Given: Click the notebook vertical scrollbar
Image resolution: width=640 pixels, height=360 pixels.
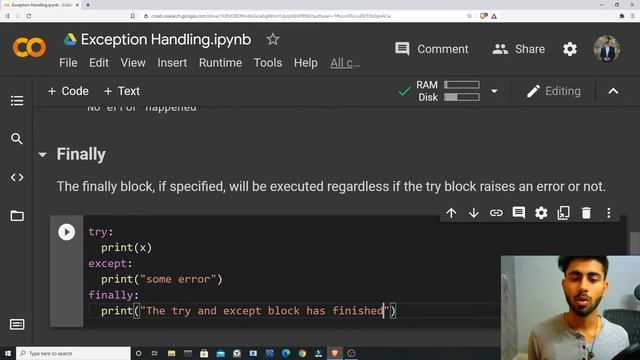Looking at the screenshot, I should (635, 243).
